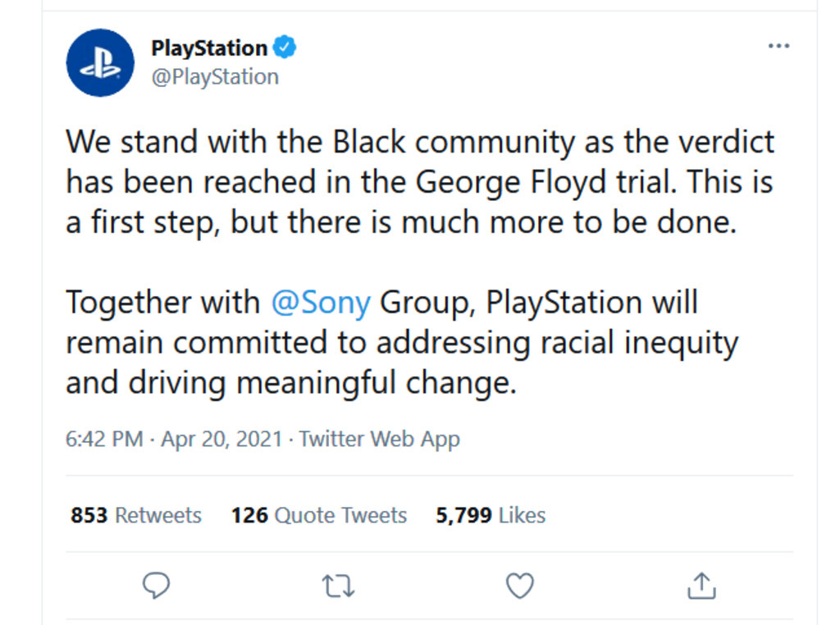The height and width of the screenshot is (625, 840).
Task: View the 126 Quote Tweets
Action: pyautogui.click(x=319, y=515)
